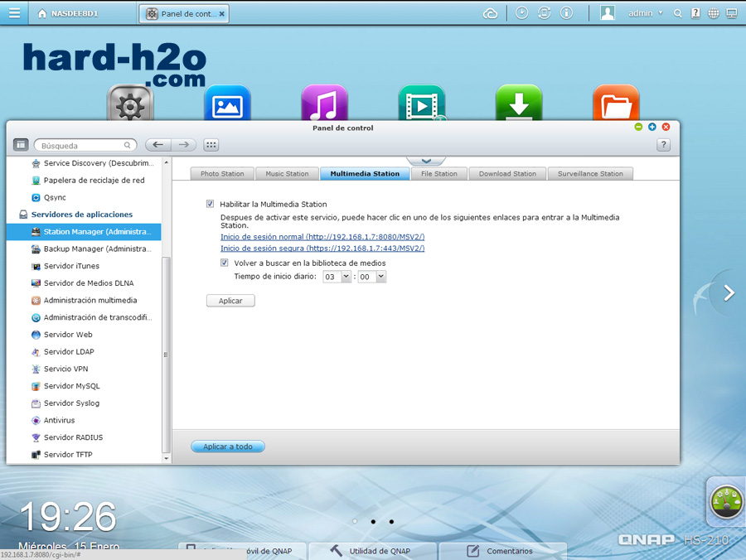Viewport: 746px width, 560px height.
Task: Click the sidebar scroll up arrow
Action: (166, 162)
